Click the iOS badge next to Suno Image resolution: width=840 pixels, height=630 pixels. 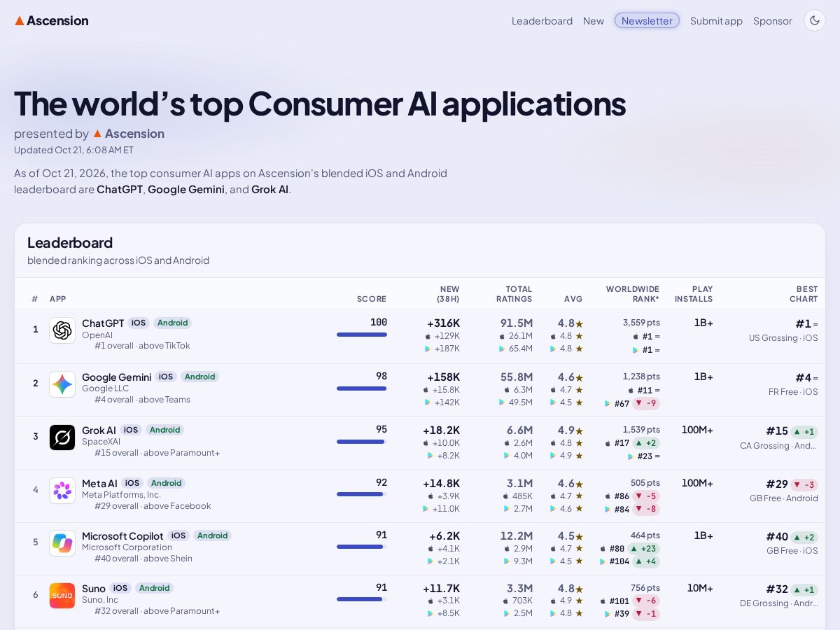(x=120, y=588)
